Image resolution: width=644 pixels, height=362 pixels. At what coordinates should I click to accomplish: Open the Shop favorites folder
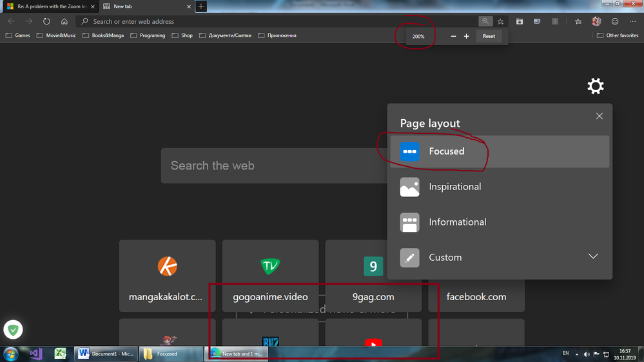(x=182, y=35)
